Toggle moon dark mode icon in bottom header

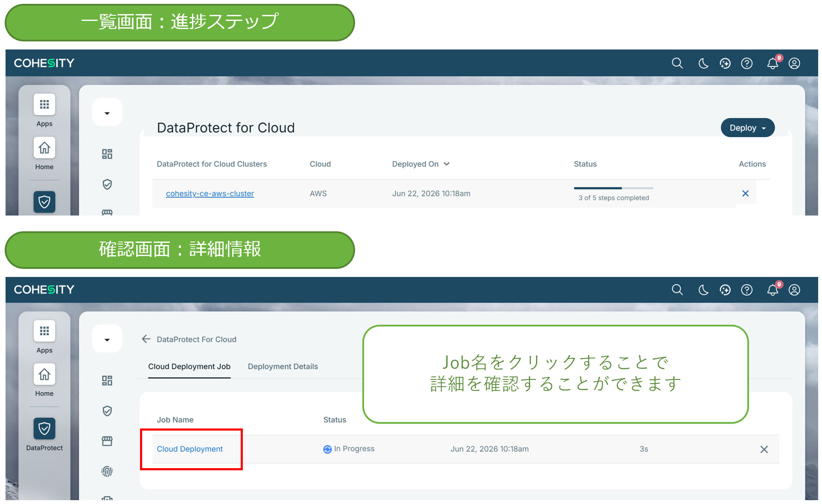(x=703, y=290)
